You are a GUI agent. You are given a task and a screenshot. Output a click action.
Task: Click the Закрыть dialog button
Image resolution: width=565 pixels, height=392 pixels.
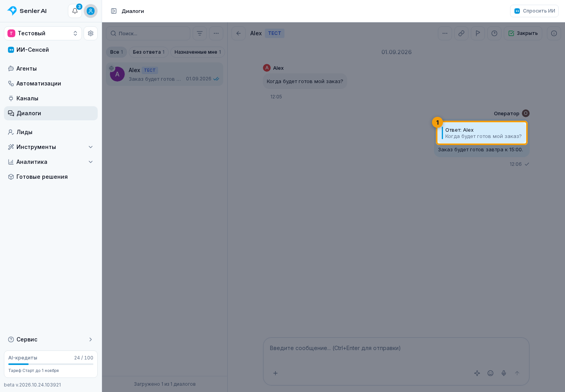(523, 33)
